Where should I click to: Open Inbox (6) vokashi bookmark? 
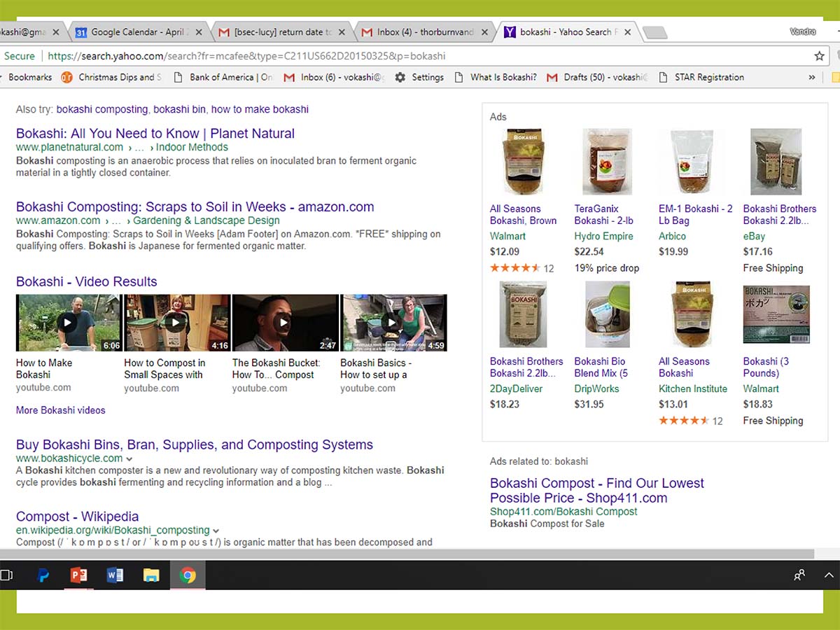(x=335, y=77)
